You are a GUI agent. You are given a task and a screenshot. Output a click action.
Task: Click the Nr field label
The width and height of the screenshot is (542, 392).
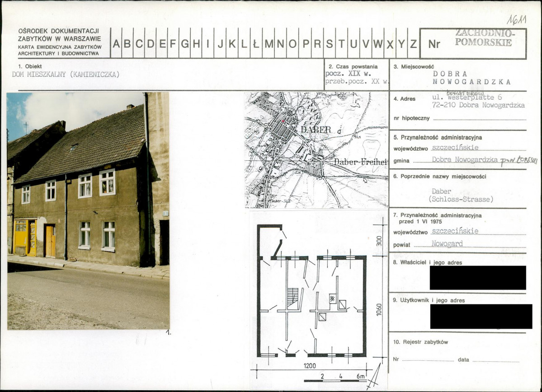point(434,44)
